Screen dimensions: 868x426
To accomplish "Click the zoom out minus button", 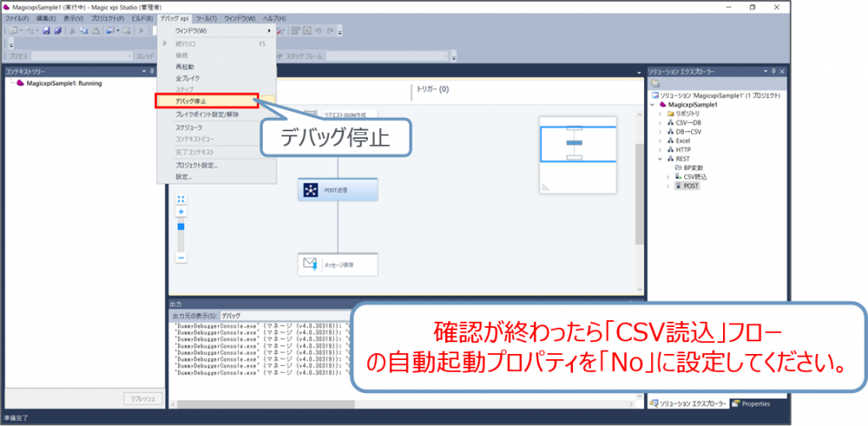I will pos(181,257).
